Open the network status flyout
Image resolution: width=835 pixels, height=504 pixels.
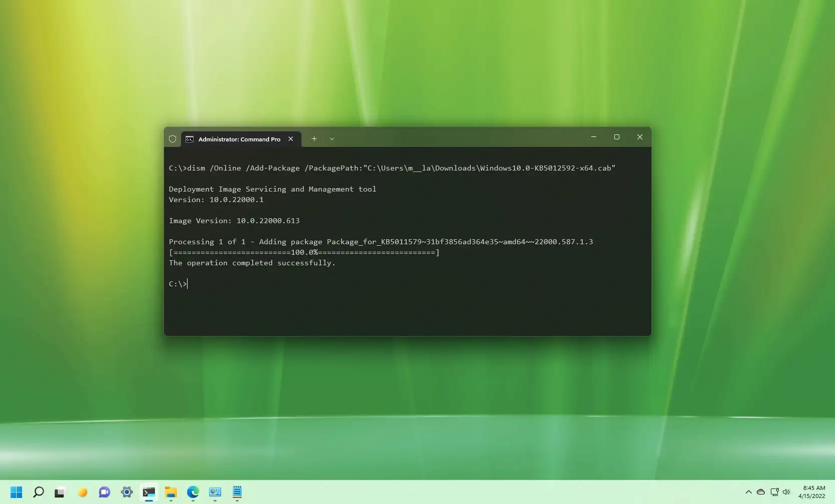pos(775,492)
